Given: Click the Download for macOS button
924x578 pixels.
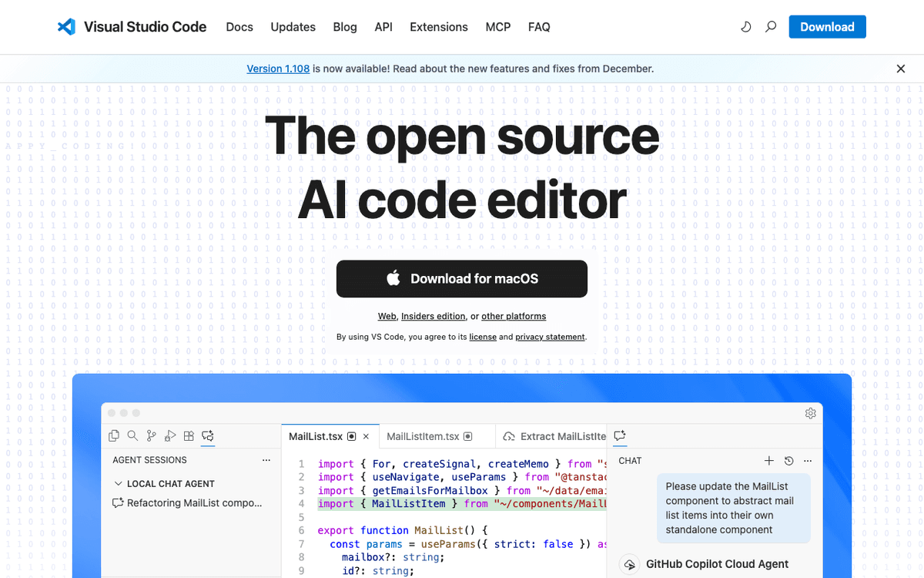Looking at the screenshot, I should (462, 279).
